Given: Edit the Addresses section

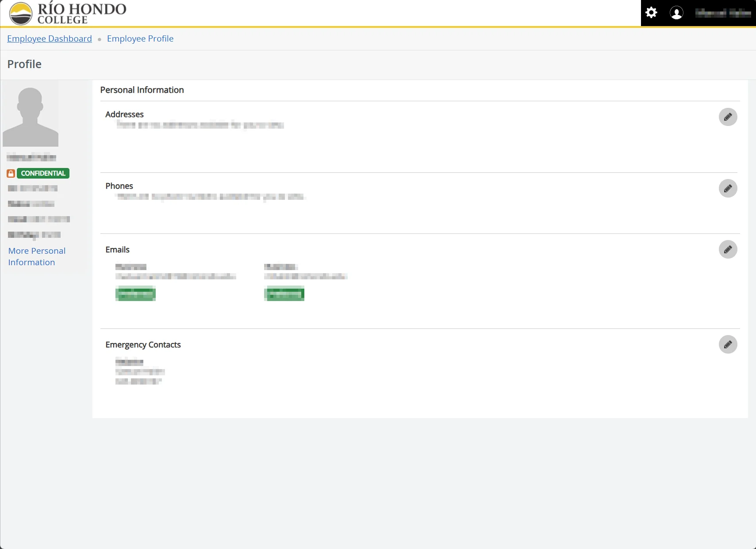Looking at the screenshot, I should pyautogui.click(x=728, y=117).
